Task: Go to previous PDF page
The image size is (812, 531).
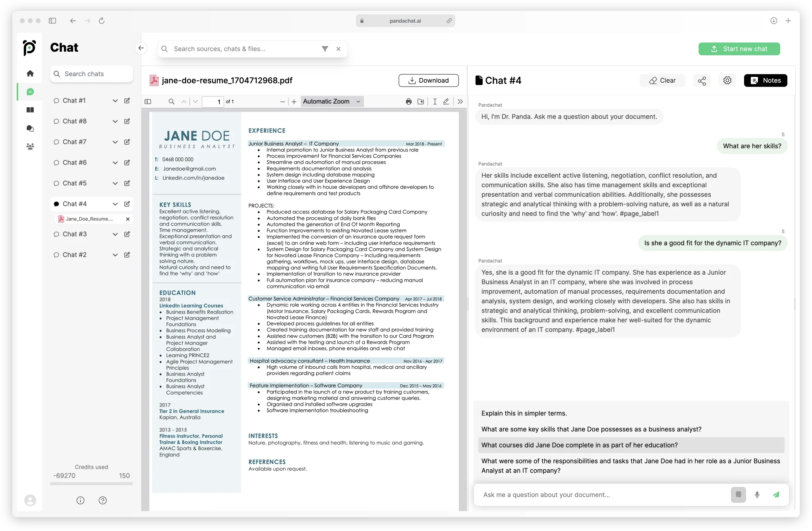Action: click(184, 102)
